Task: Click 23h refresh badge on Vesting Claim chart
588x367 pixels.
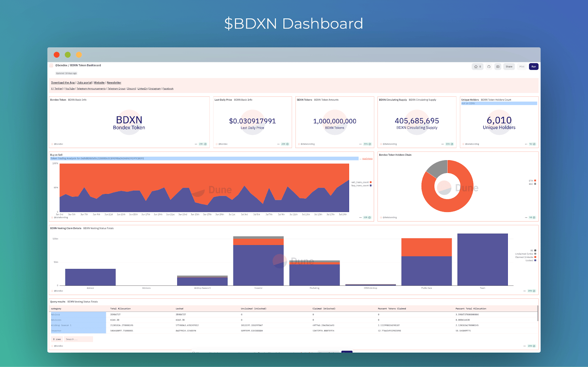Action: pos(532,291)
